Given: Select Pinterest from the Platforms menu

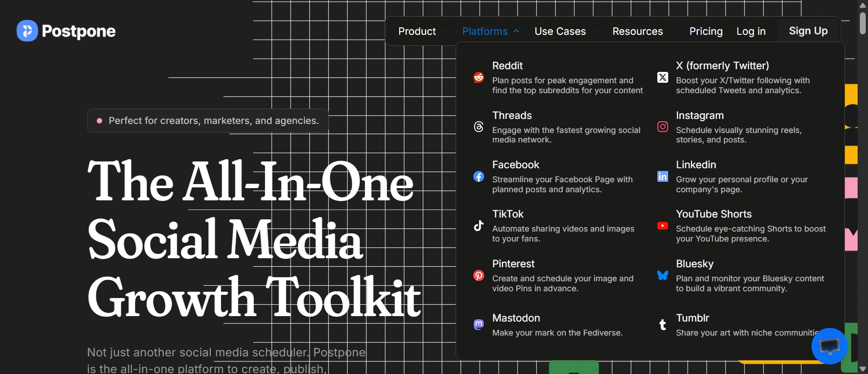Looking at the screenshot, I should click(x=513, y=264).
